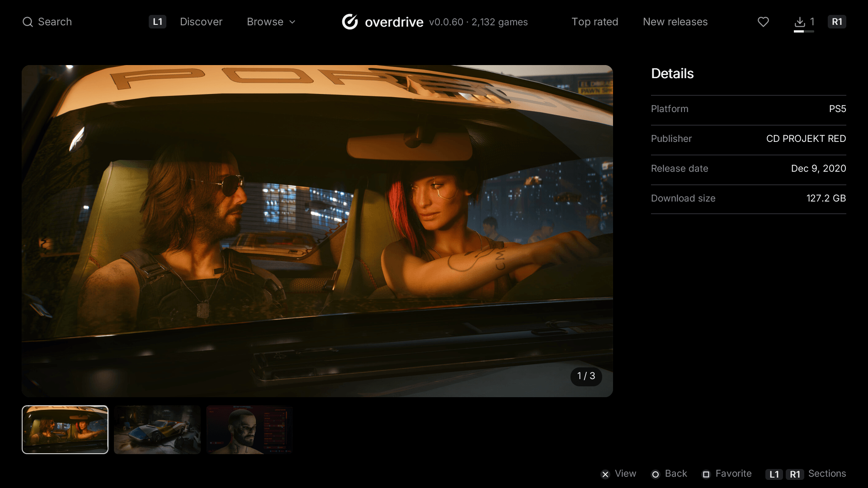Select the third thumbnail showing character creator
This screenshot has height=488, width=868.
[x=250, y=430]
